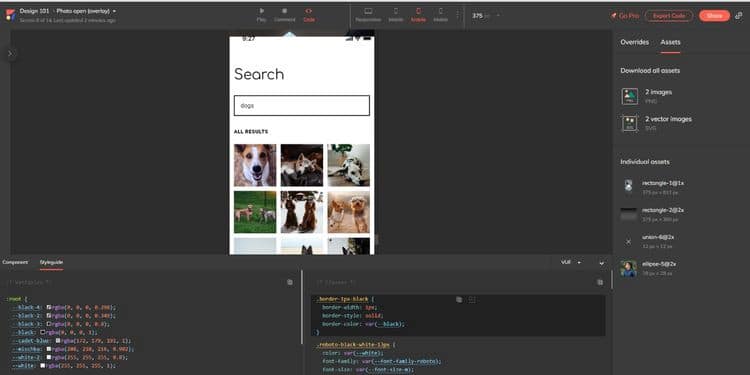Click the cadet-blue color swatch
This screenshot has width=750, height=375.
(x=58, y=341)
